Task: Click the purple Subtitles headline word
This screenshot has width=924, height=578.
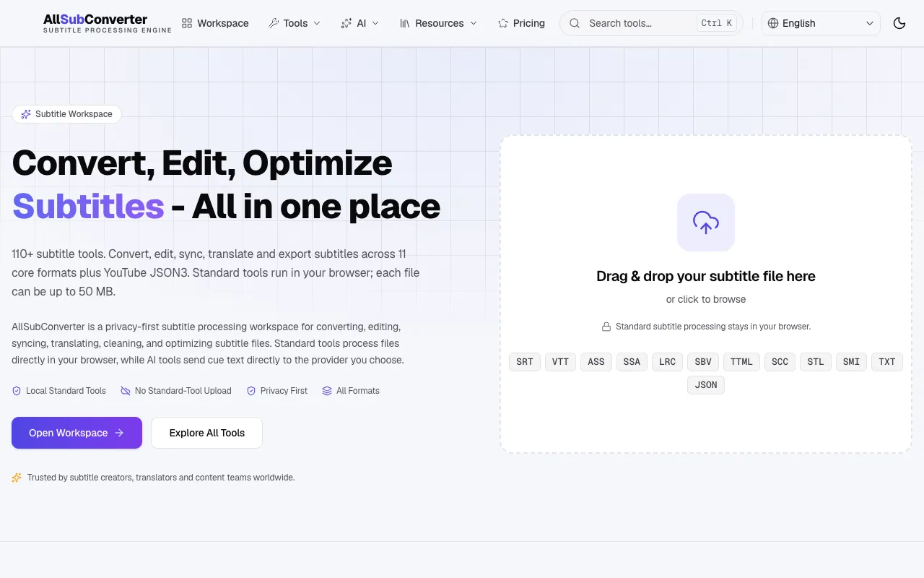Action: tap(88, 207)
